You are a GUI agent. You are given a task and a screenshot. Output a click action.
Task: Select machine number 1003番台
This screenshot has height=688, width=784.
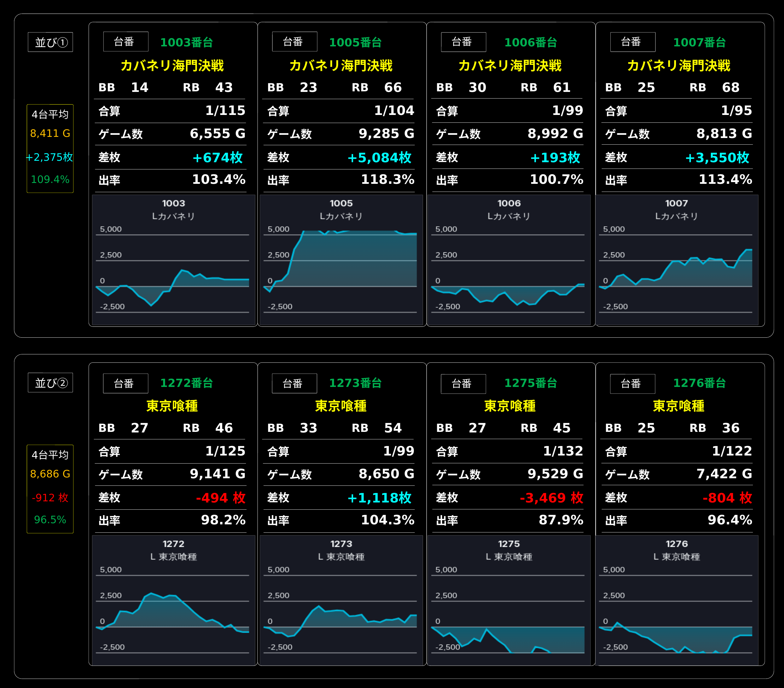click(x=186, y=42)
